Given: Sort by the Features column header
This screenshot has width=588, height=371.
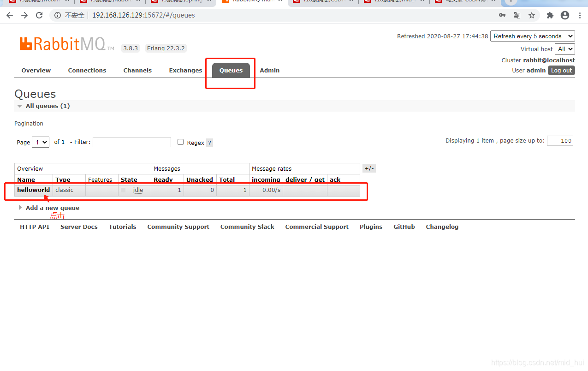Looking at the screenshot, I should tap(100, 180).
